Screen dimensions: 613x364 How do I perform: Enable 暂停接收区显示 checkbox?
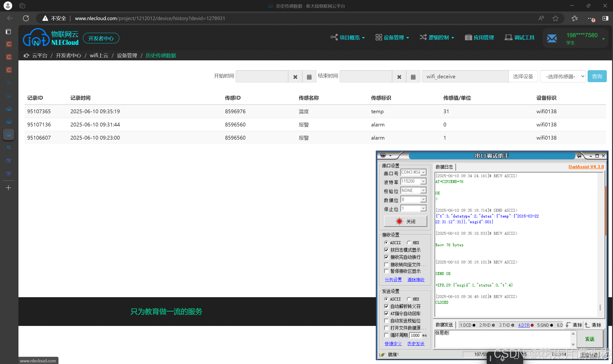[x=386, y=271]
